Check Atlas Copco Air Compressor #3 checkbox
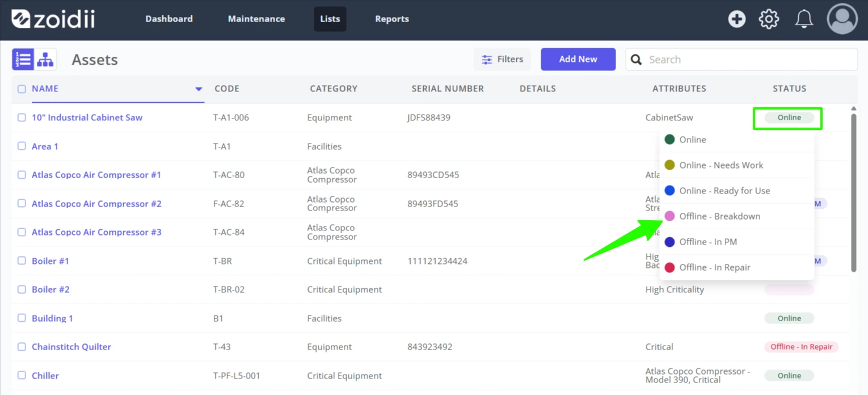This screenshot has width=868, height=395. click(22, 232)
